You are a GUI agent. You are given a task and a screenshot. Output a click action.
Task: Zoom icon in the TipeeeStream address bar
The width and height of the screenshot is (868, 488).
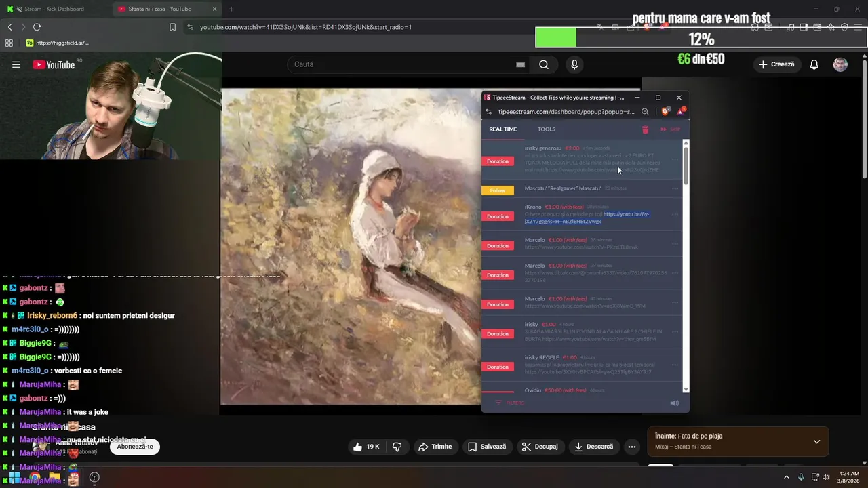tap(645, 112)
